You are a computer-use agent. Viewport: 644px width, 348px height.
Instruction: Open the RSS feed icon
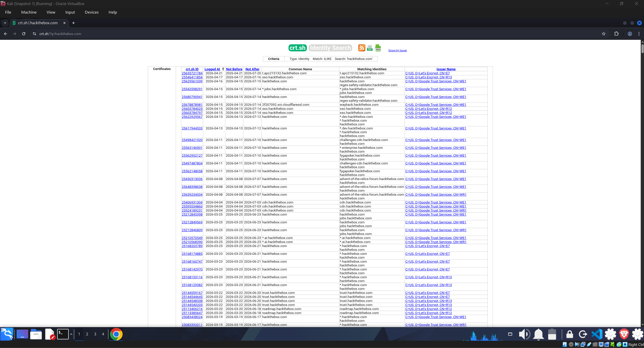(362, 48)
